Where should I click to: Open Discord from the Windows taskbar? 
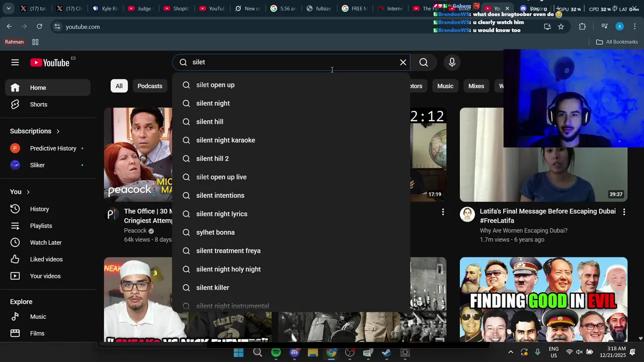294,352
